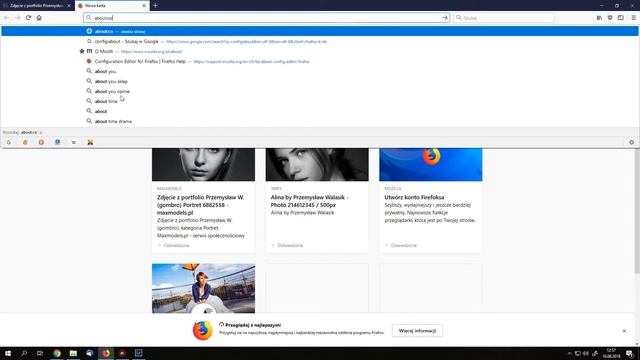Select 'about you sklep' search suggestion
Screen dimensions: 640x360
pos(320,81)
